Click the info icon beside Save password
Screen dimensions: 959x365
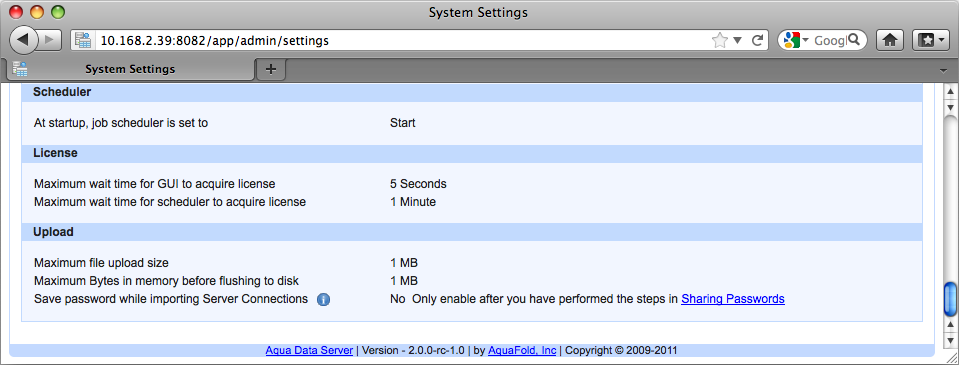click(324, 300)
